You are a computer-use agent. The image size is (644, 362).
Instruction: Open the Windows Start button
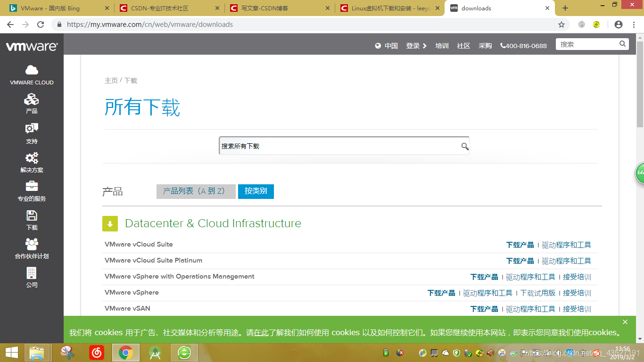pos(11,353)
